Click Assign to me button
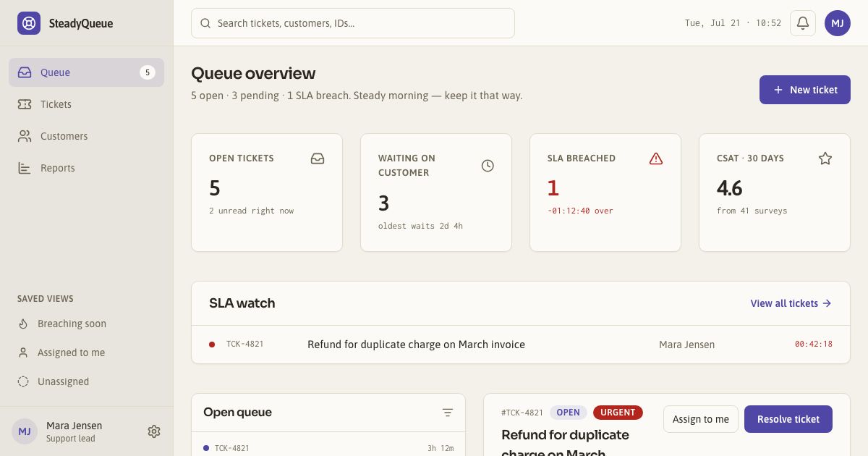868x456 pixels. tap(701, 419)
